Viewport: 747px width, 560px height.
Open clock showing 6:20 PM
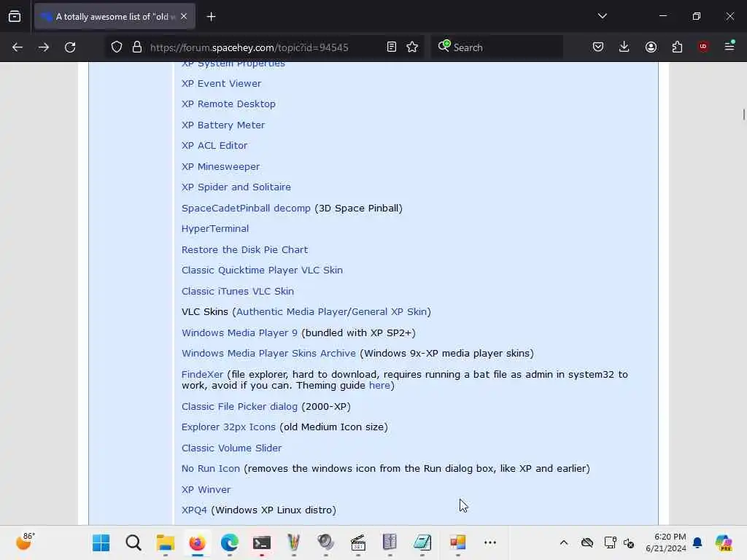tap(665, 542)
